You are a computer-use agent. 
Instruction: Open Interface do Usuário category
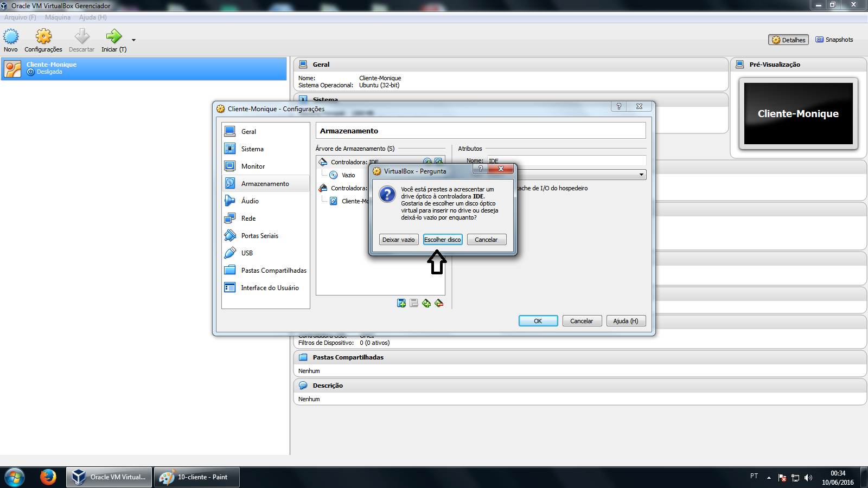[x=266, y=287]
